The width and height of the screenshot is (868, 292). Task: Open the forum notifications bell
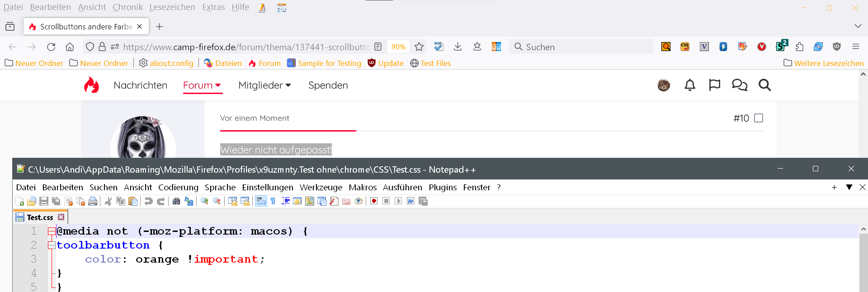689,85
